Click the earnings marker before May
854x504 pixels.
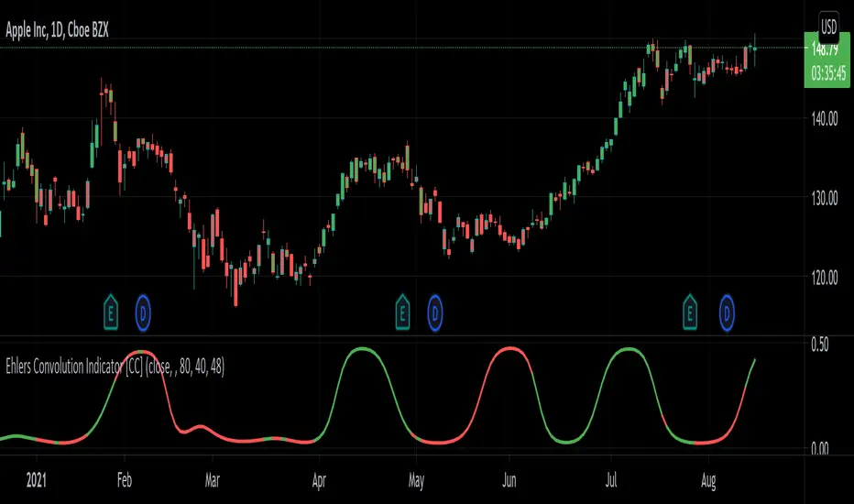point(402,312)
